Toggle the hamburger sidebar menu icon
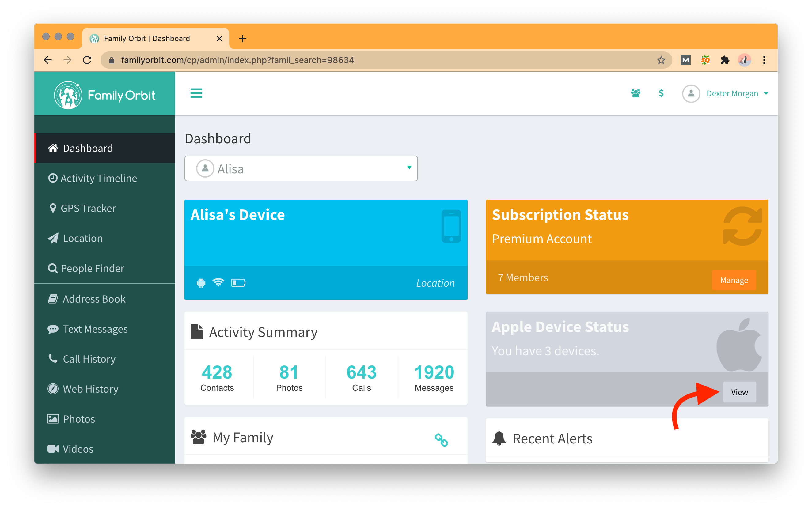 pyautogui.click(x=196, y=93)
